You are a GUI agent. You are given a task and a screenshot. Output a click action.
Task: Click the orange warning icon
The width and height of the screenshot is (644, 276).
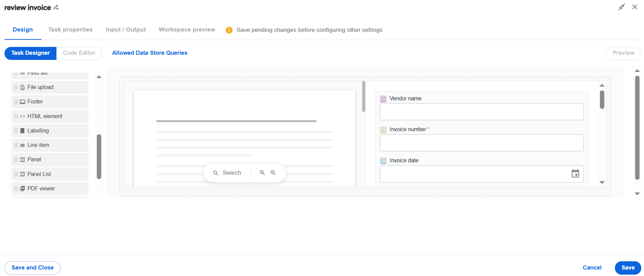[229, 30]
